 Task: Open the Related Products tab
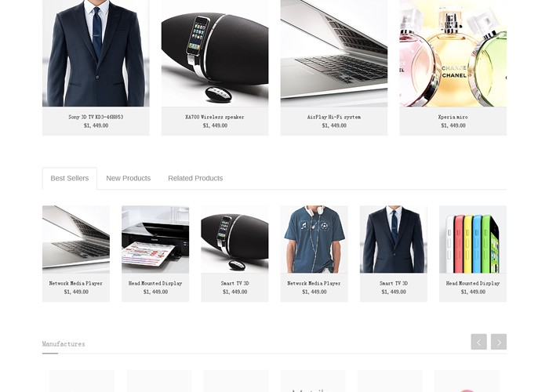tap(195, 178)
